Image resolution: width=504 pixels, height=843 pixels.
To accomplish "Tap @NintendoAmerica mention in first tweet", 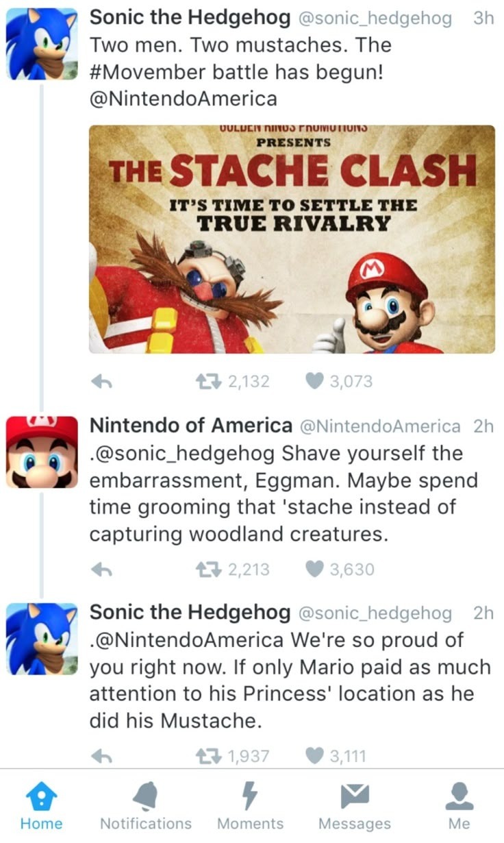I will click(x=184, y=99).
